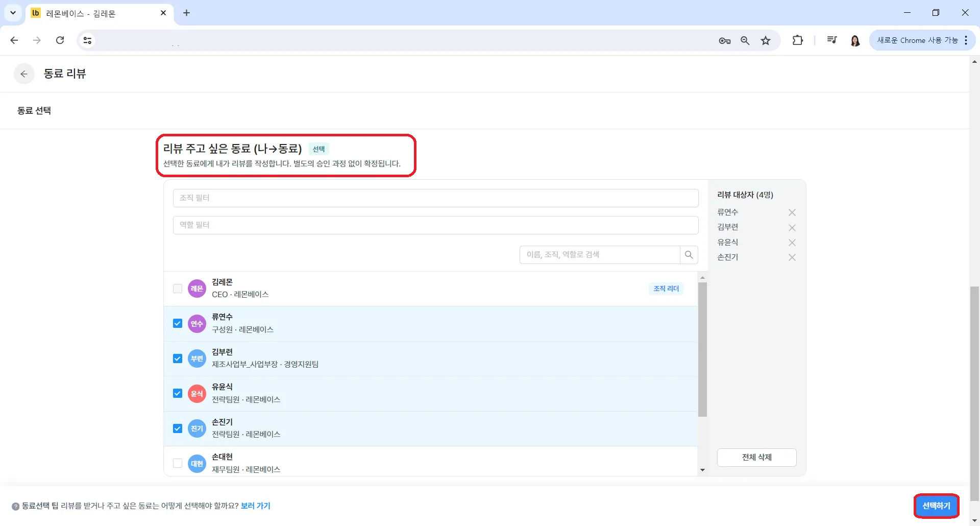This screenshot has width=980, height=526.
Task: Click the 조직 리더 badge
Action: tap(667, 289)
